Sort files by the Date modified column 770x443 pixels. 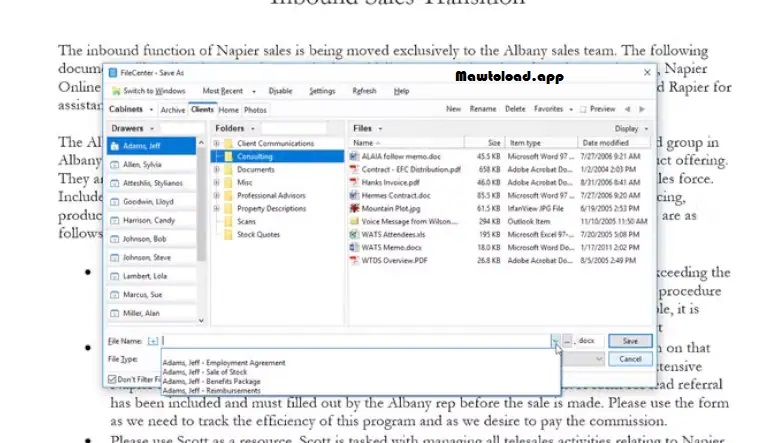click(614, 143)
